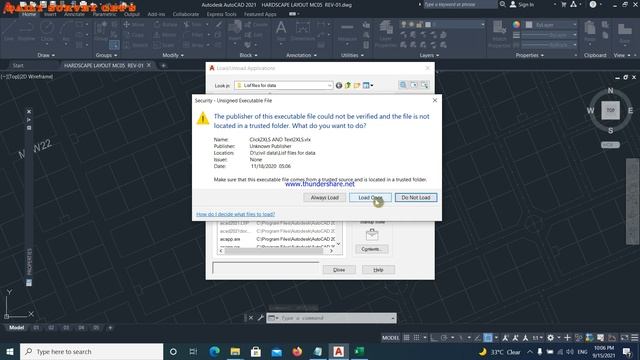Select the Polyline tool

(x=26, y=31)
